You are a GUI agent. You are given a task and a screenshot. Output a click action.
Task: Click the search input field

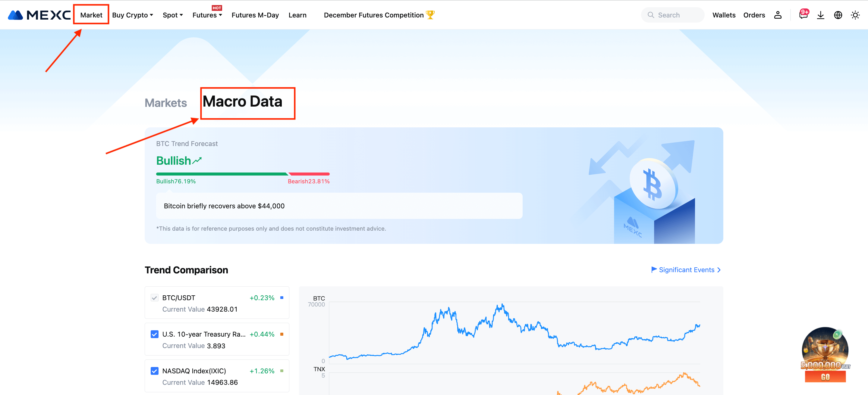click(673, 15)
